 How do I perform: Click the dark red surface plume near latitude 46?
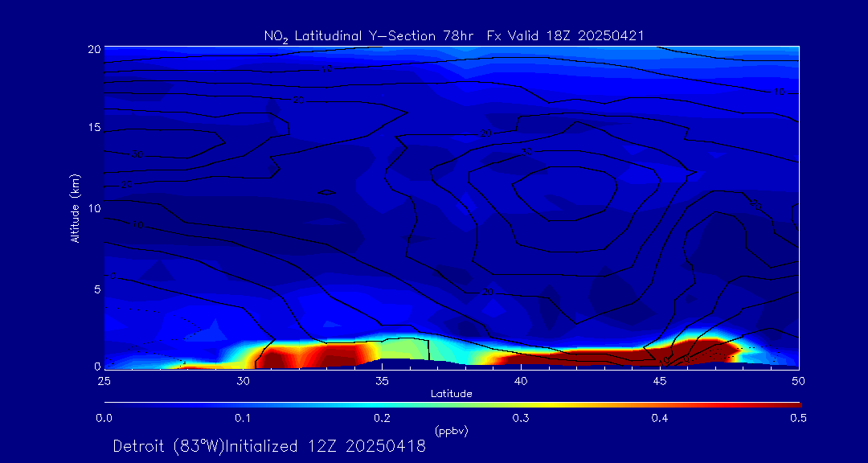pyautogui.click(x=691, y=351)
